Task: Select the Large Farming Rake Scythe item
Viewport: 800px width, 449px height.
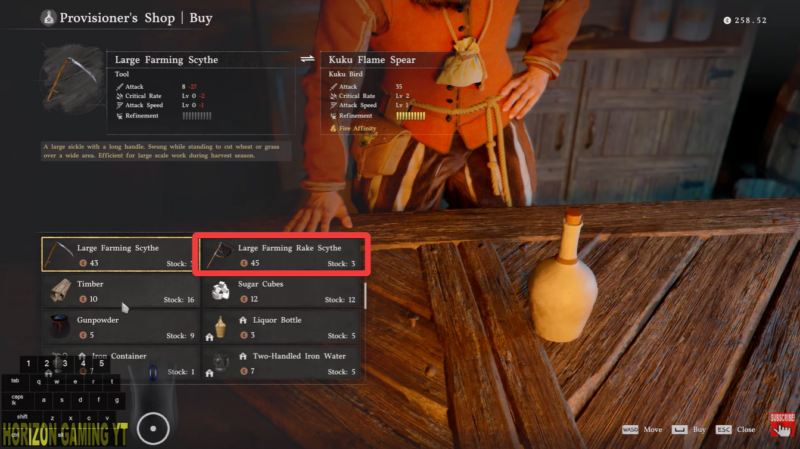Action: (x=282, y=255)
